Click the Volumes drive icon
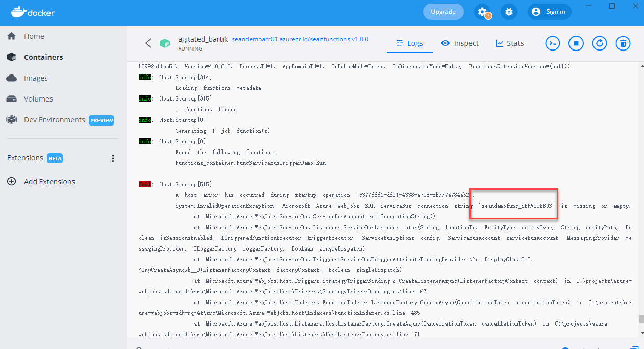This screenshot has height=349, width=644. (x=12, y=99)
